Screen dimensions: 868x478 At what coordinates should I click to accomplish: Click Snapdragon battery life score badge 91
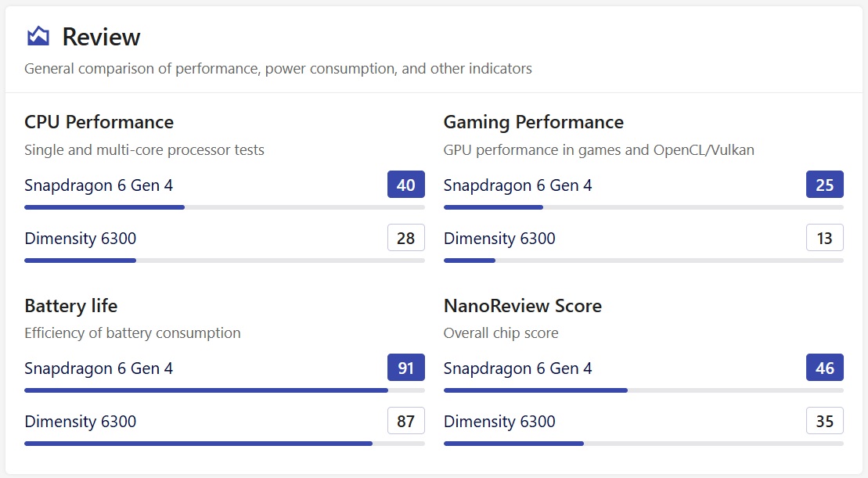(x=405, y=368)
